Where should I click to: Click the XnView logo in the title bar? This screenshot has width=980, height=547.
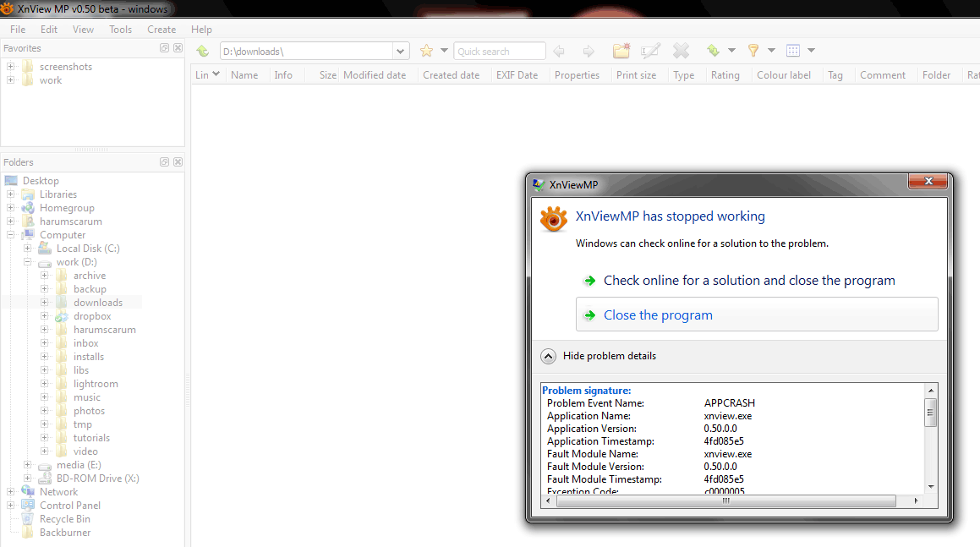coord(7,8)
